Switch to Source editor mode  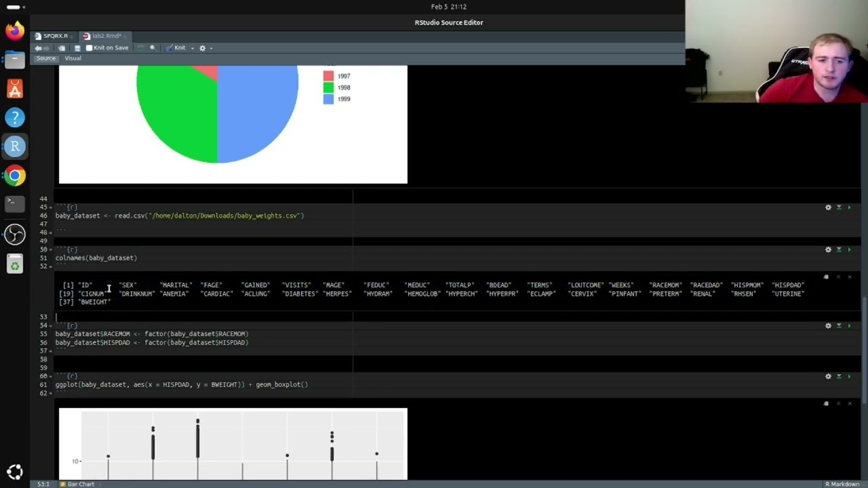click(46, 58)
